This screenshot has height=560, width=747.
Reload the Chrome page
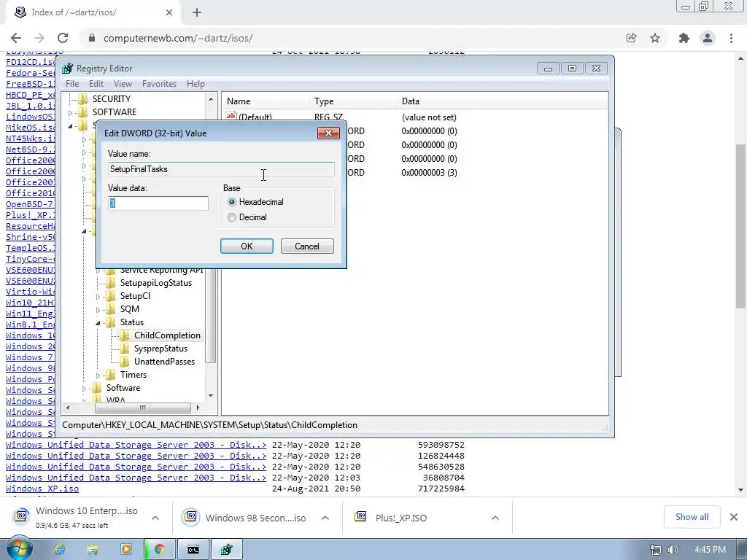click(63, 38)
